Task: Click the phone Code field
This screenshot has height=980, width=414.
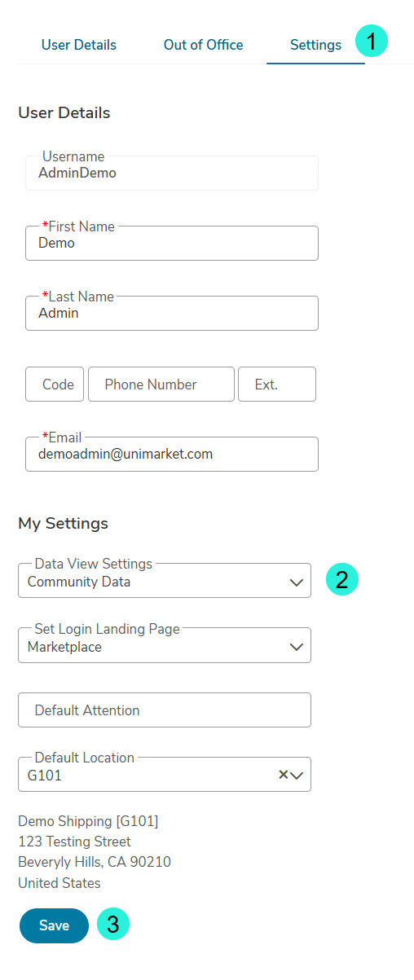Action: pyautogui.click(x=55, y=384)
